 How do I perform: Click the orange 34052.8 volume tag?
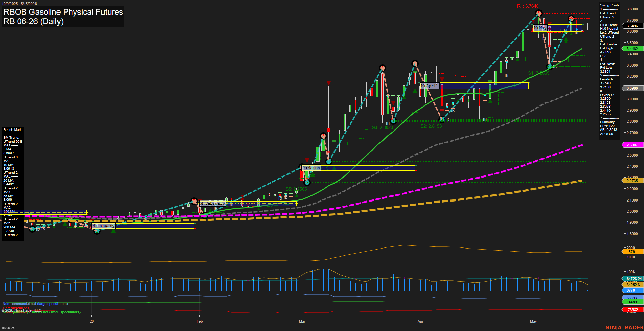(x=633, y=285)
